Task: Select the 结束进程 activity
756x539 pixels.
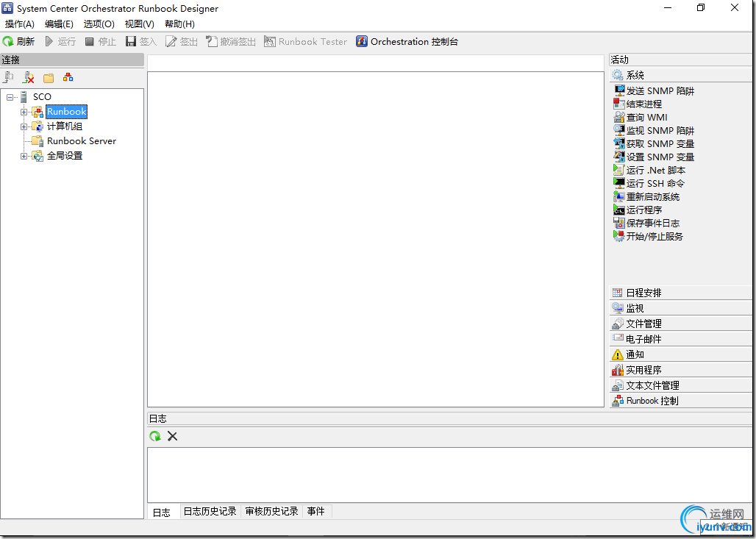Action: [x=638, y=104]
